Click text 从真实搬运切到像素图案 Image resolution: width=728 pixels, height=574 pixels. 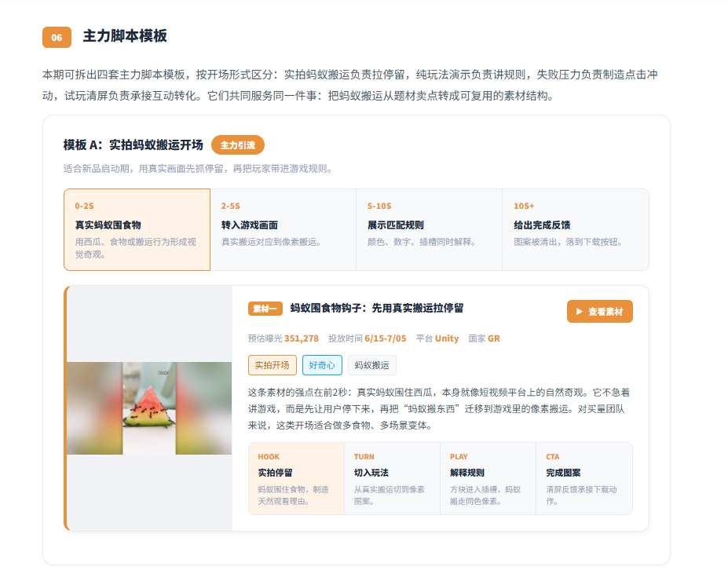point(389,495)
